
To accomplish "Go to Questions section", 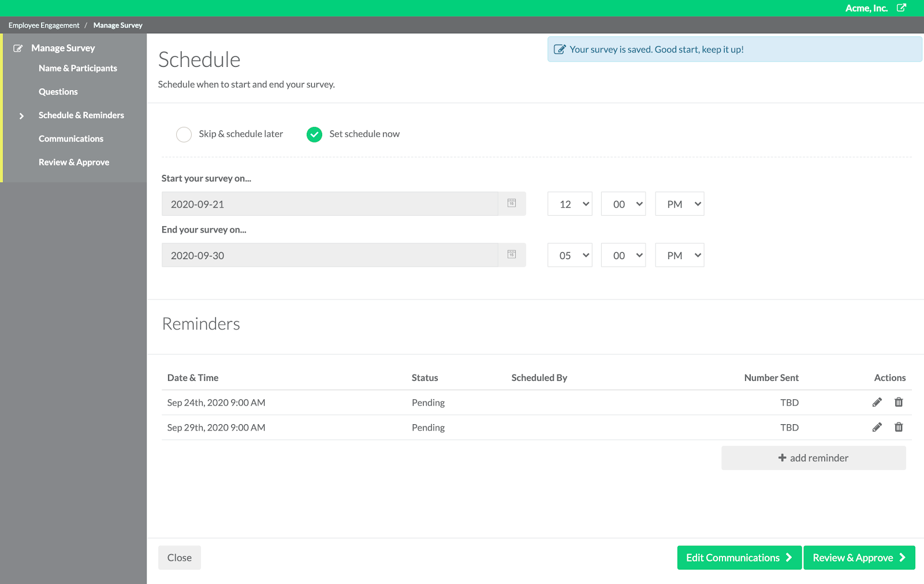I will coord(58,92).
